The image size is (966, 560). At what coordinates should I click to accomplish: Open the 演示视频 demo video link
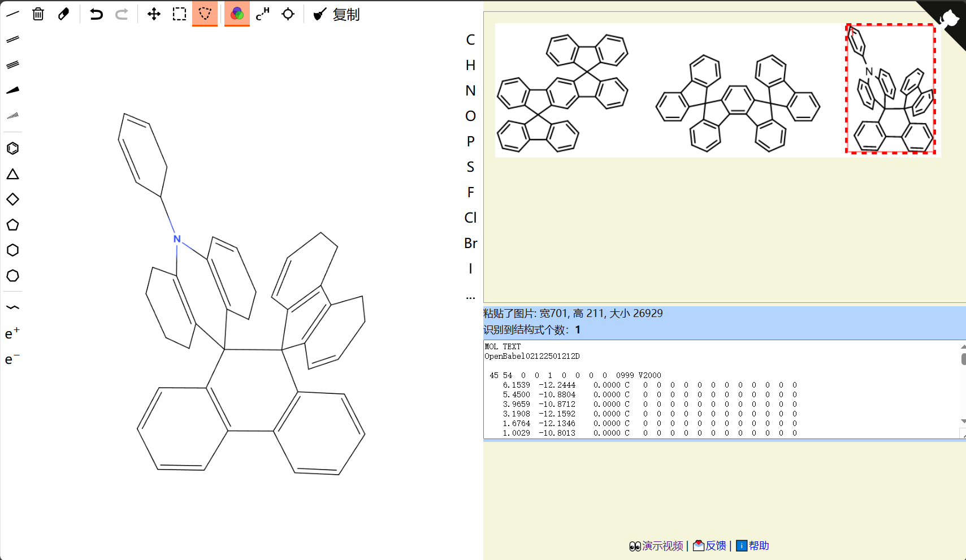click(656, 546)
